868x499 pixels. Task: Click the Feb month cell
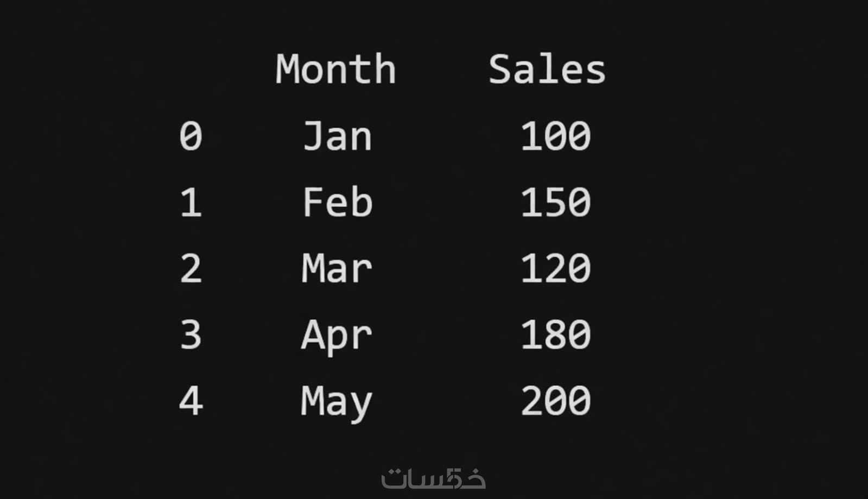[337, 203]
